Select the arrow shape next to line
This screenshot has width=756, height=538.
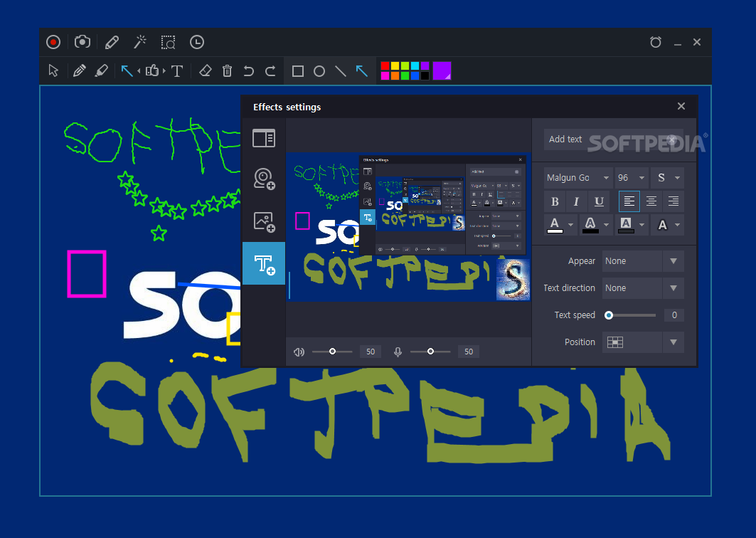(x=361, y=71)
